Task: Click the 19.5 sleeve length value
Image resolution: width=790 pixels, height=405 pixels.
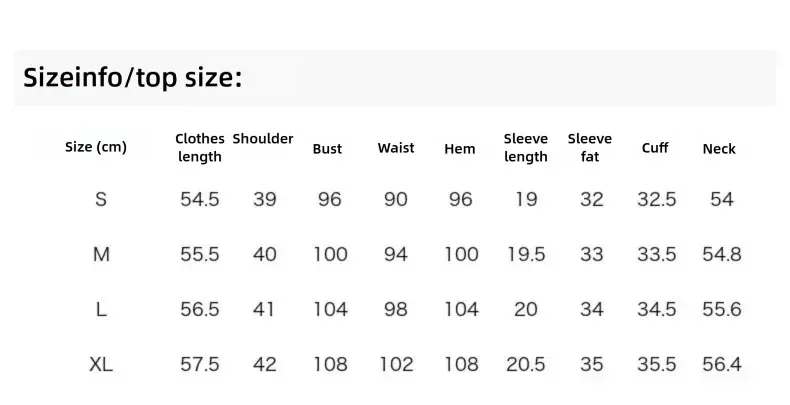Action: (x=526, y=254)
